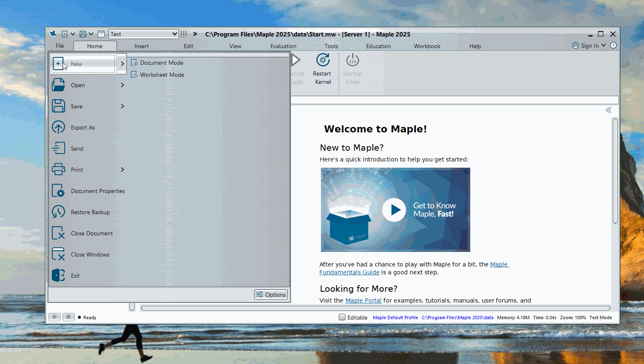Select the Export As menu entry text
This screenshot has width=644, height=364.
[83, 127]
